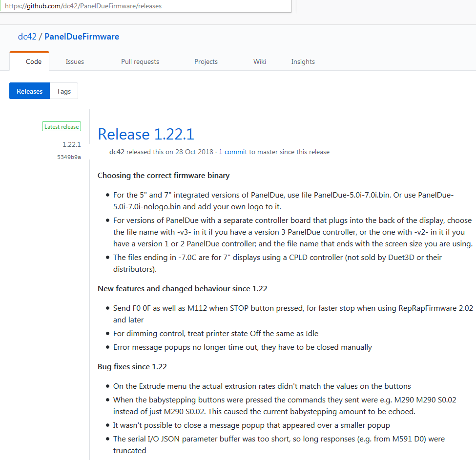View the Insights tab
The height and width of the screenshot is (460, 476).
click(x=303, y=61)
